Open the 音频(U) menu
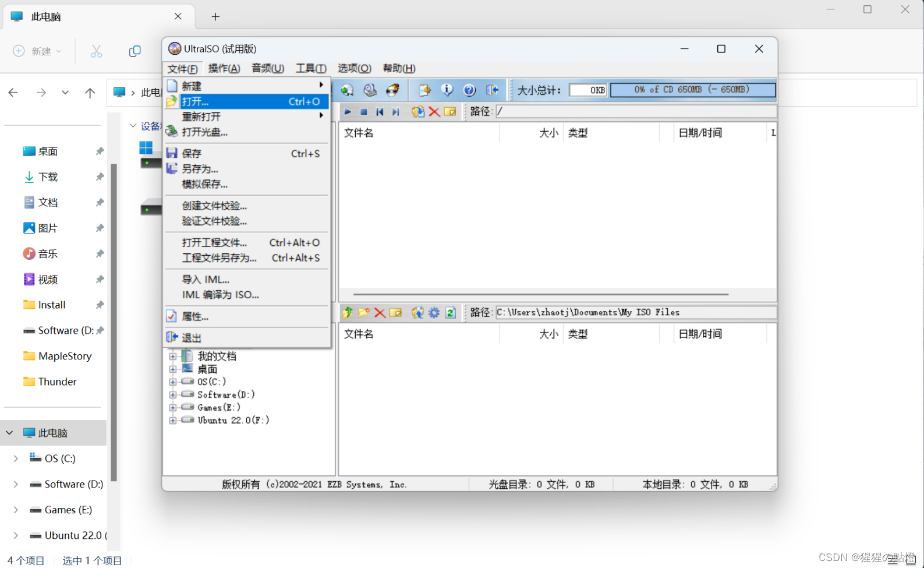The width and height of the screenshot is (924, 568). pyautogui.click(x=268, y=68)
